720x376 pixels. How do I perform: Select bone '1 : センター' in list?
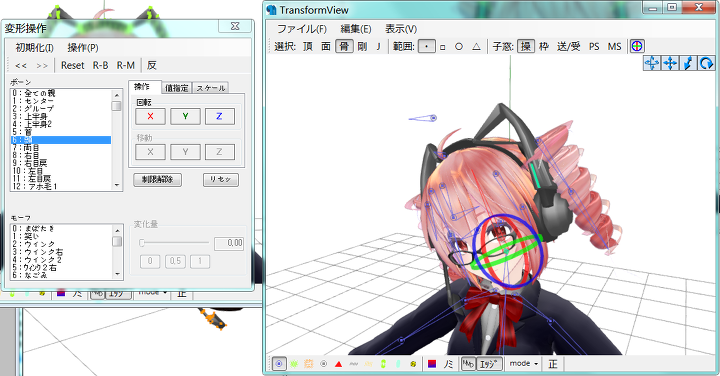click(61, 101)
